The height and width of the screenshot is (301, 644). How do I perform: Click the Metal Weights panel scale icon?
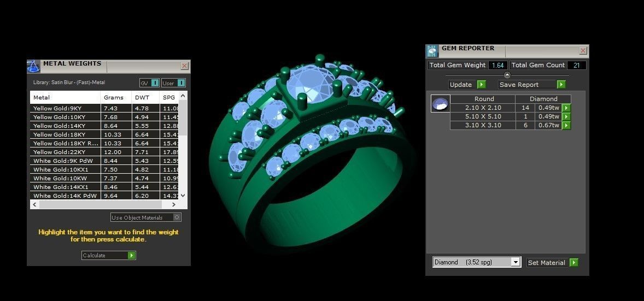pos(33,66)
